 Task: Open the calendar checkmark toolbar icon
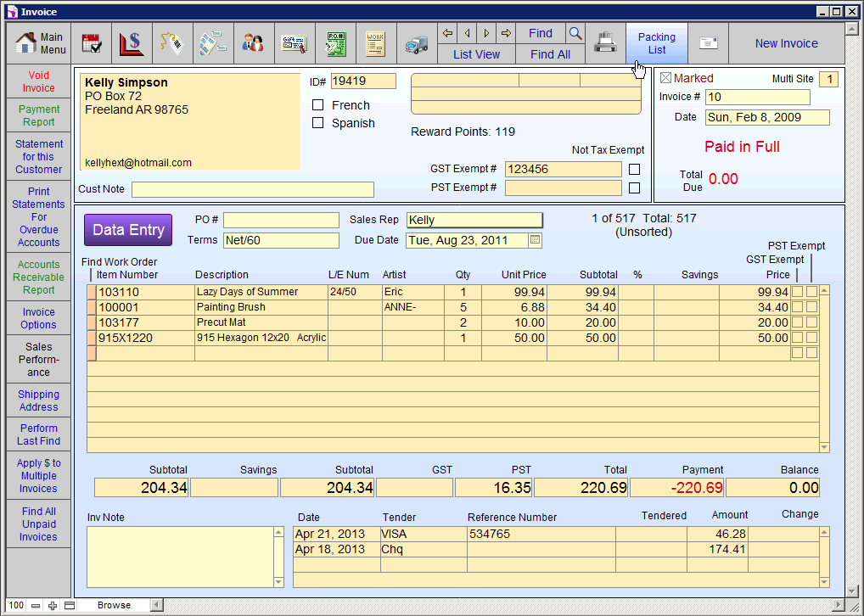[x=92, y=43]
